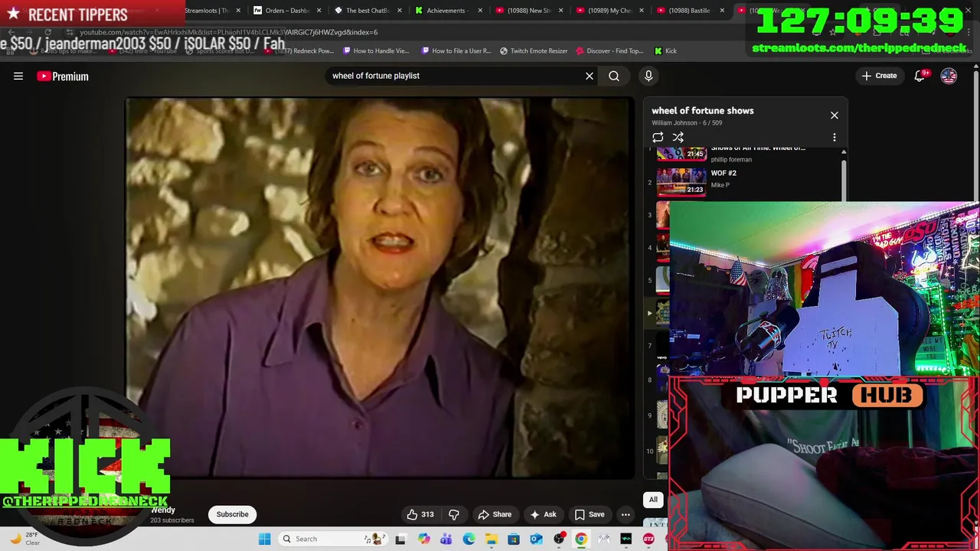Toggle loop playlist
The height and width of the screenshot is (551, 980).
658,138
